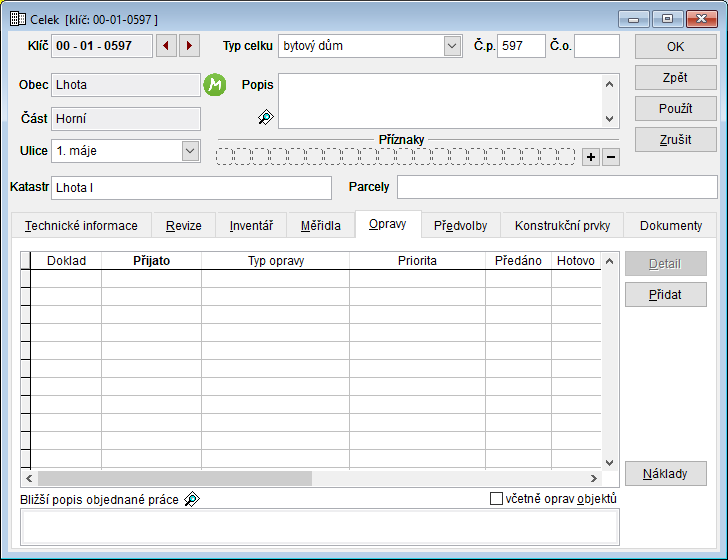The image size is (728, 560).
Task: Remove a flag with the minus button
Action: (x=611, y=157)
